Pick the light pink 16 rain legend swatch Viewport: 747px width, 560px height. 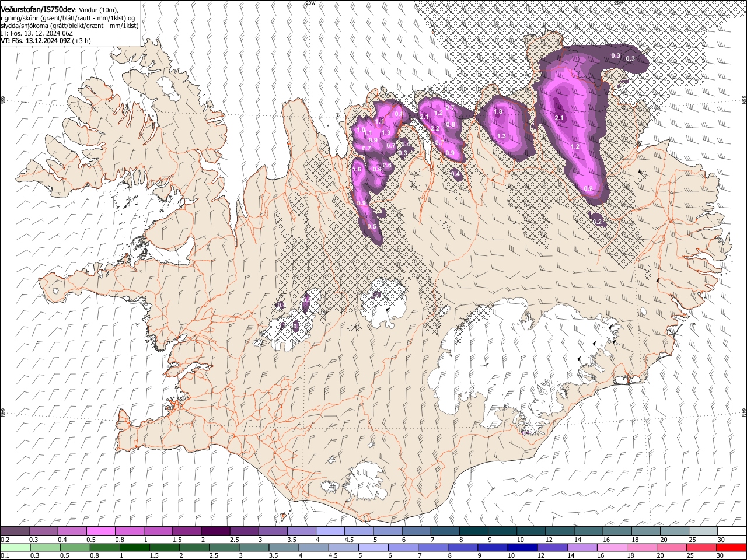(x=612, y=547)
